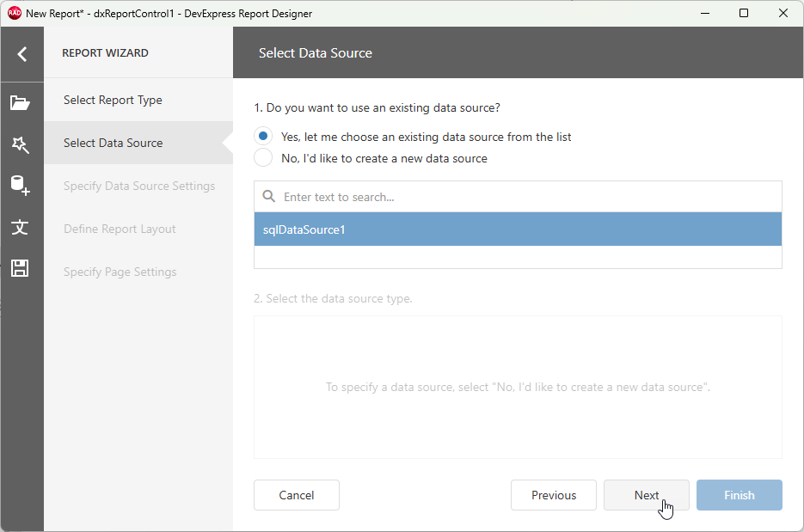This screenshot has height=532, width=804.
Task: Click the Previous button
Action: coord(554,495)
